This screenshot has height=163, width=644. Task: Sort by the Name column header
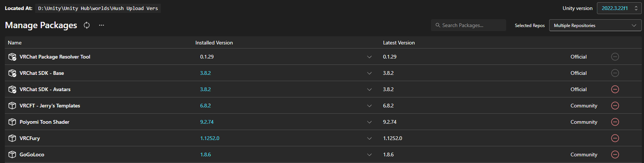pos(15,43)
